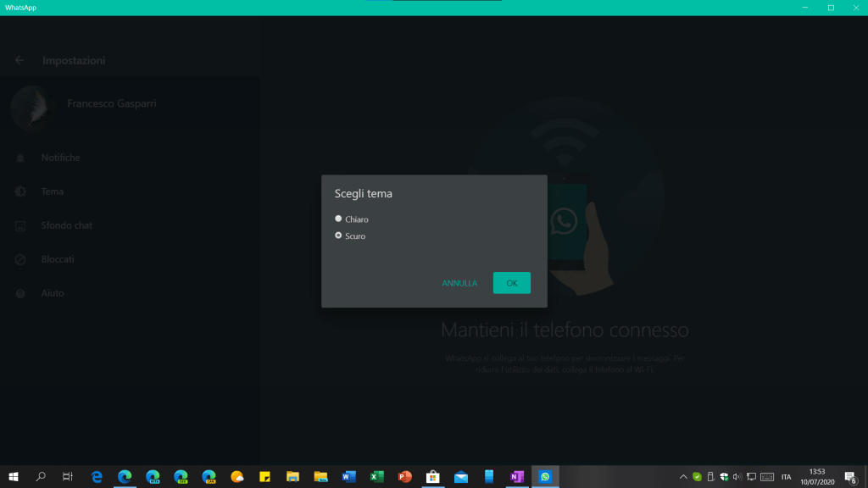This screenshot has width=868, height=488.
Task: Open the taskbar clock and calendar
Action: point(817,477)
